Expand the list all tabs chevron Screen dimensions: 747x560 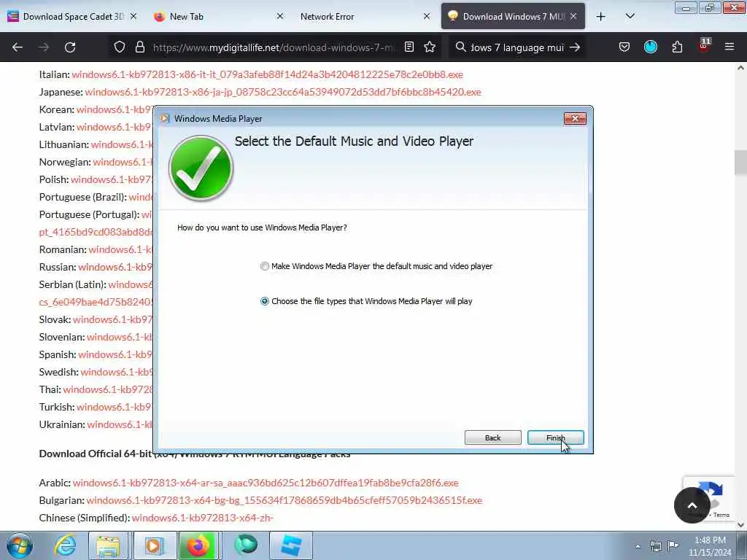tap(630, 17)
